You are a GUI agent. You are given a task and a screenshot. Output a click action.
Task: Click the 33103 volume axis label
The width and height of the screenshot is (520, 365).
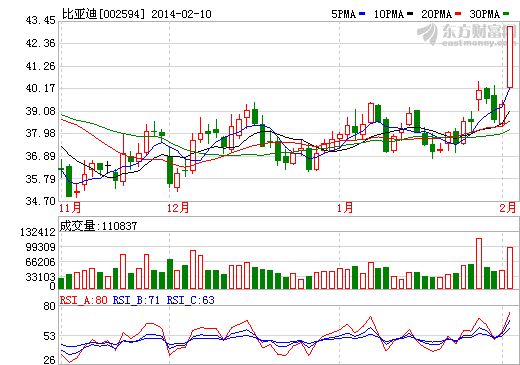[41, 277]
